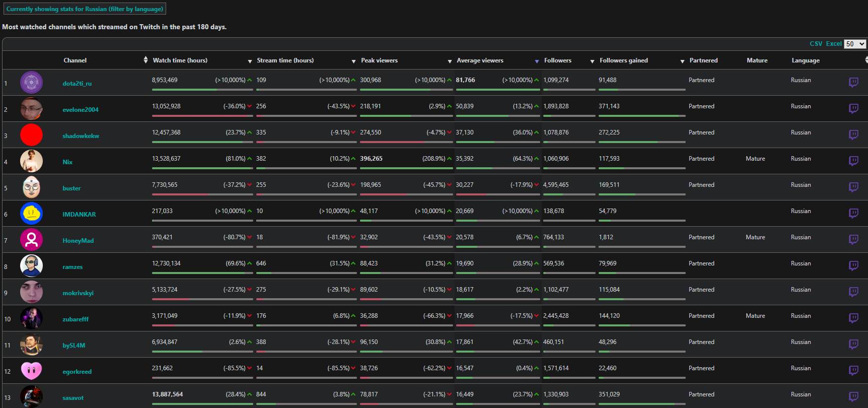Sort by Followers gained column
Image resolution: width=868 pixels, height=408 pixels.
(624, 60)
